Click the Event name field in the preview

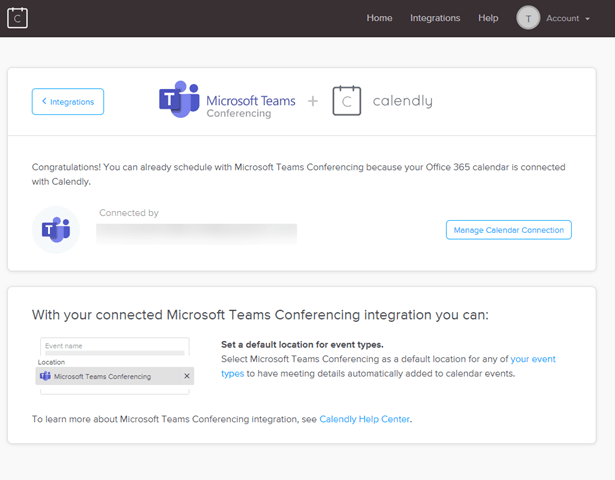click(x=113, y=345)
